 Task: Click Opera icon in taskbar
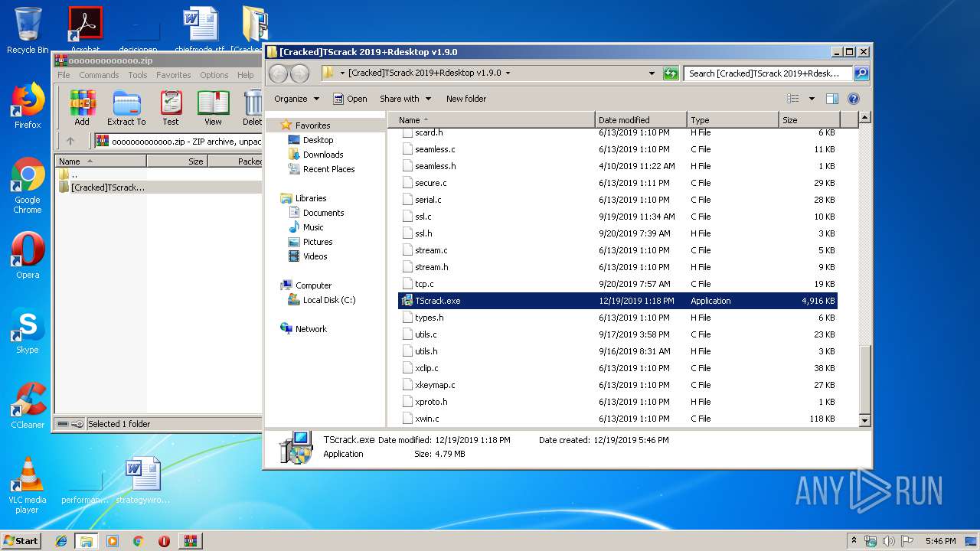coord(164,541)
